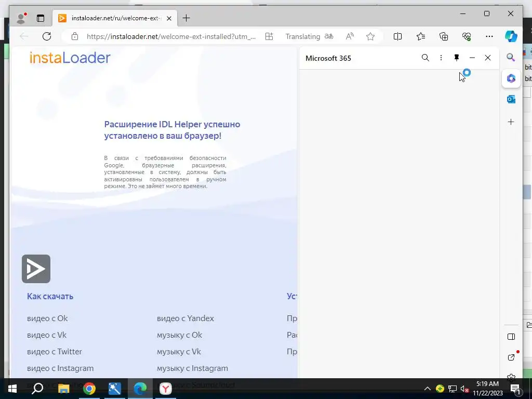Click the muted volume tray icon

click(464, 389)
